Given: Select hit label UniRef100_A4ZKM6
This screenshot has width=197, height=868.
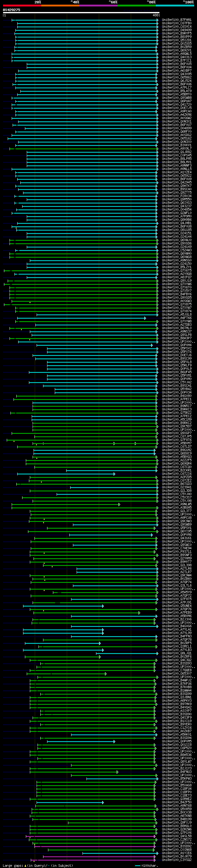Looking at the screenshot, I should point(176,115).
